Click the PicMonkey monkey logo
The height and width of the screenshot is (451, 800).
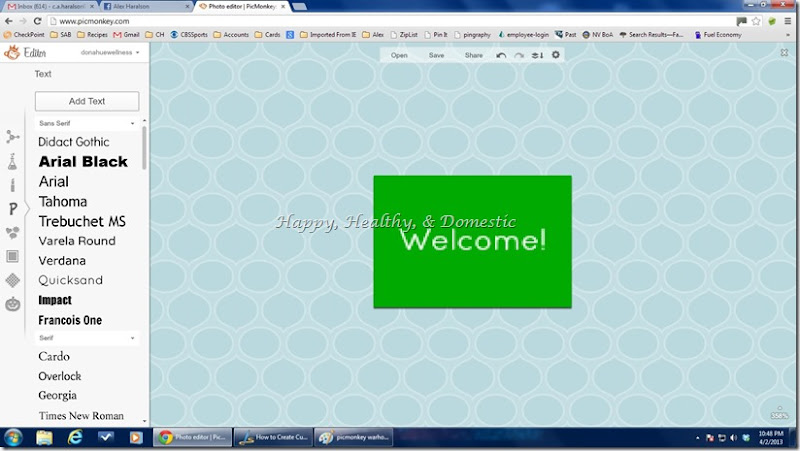point(12,52)
